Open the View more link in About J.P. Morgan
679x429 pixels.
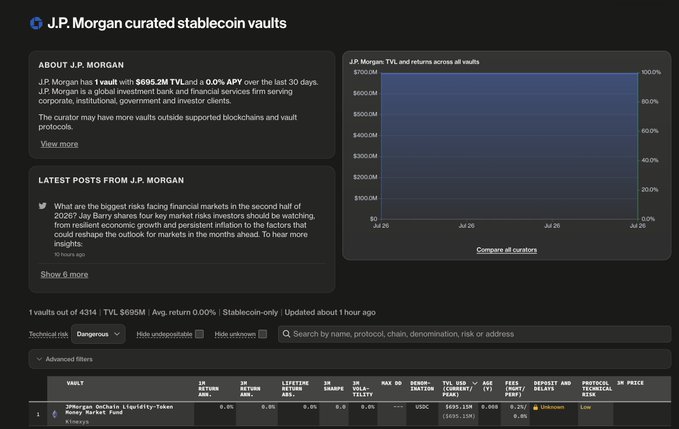point(59,144)
